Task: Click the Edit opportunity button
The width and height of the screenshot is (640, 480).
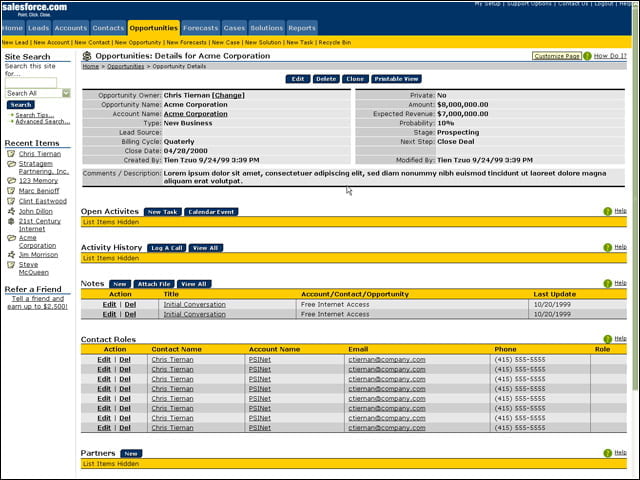Action: pos(298,79)
